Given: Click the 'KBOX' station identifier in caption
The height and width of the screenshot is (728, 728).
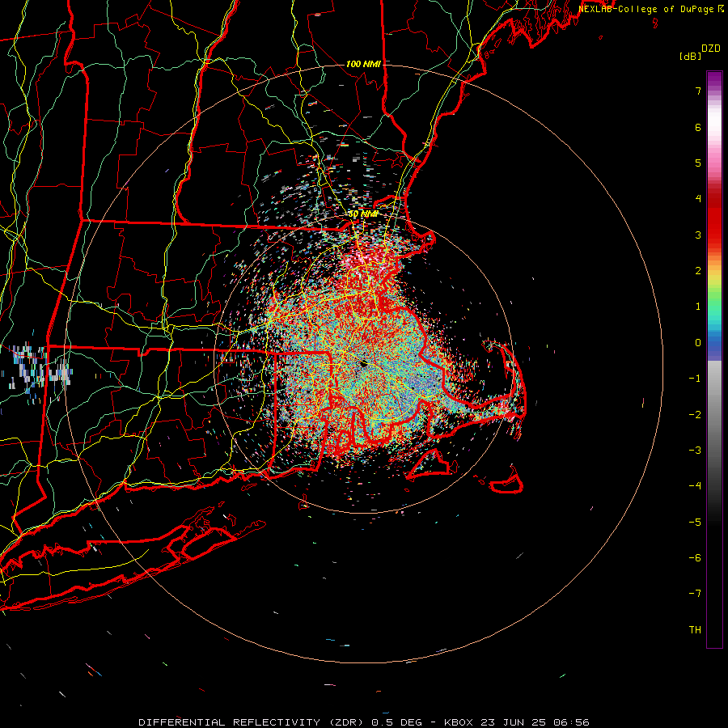Looking at the screenshot, I should (x=459, y=722).
